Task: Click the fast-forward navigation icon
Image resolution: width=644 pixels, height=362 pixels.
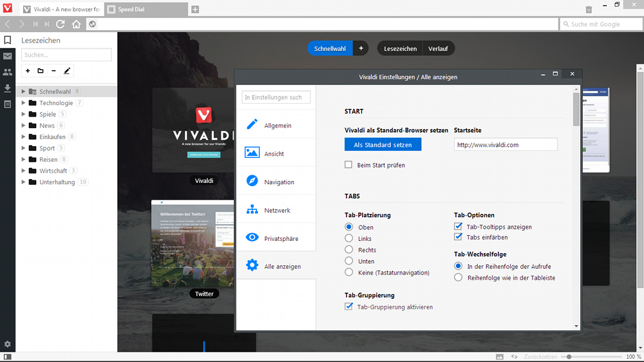Action: pos(47,24)
